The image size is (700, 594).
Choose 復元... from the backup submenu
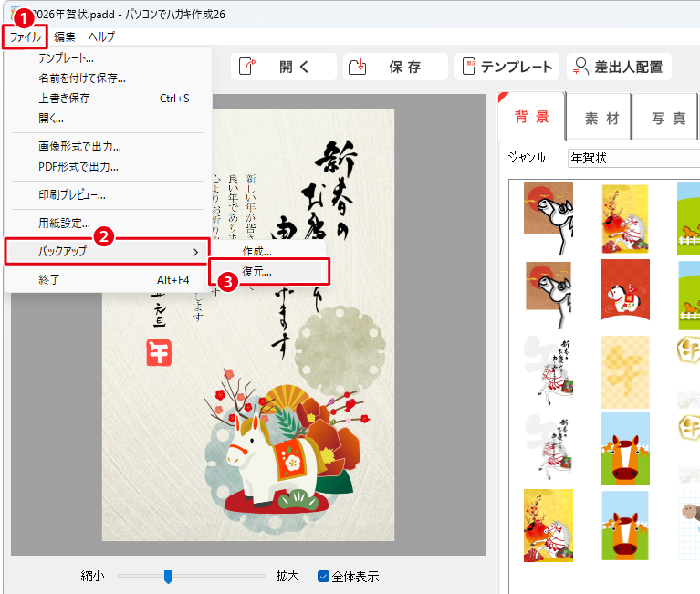[256, 271]
